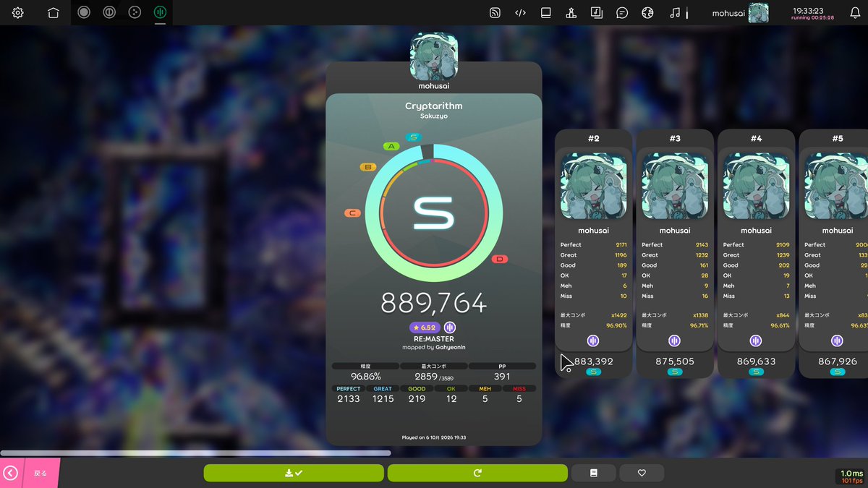The image size is (868, 488).
Task: Click the RE:MASTER difficulty name
Action: pyautogui.click(x=434, y=338)
